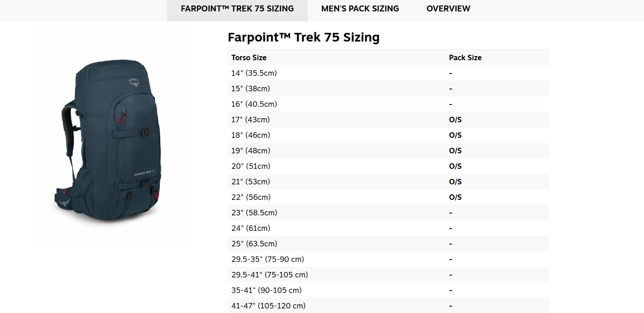Select the 41-47" (105-120 cm) row

click(x=268, y=306)
